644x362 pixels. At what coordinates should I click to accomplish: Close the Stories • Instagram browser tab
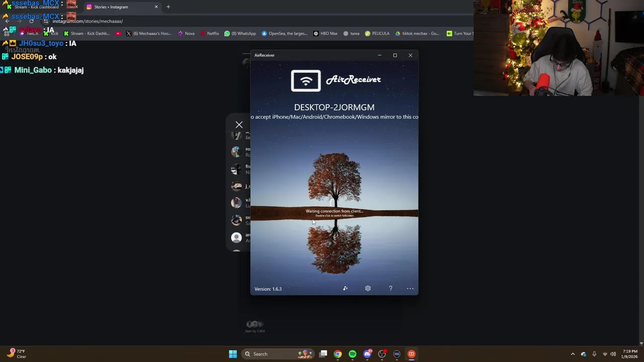[156, 7]
